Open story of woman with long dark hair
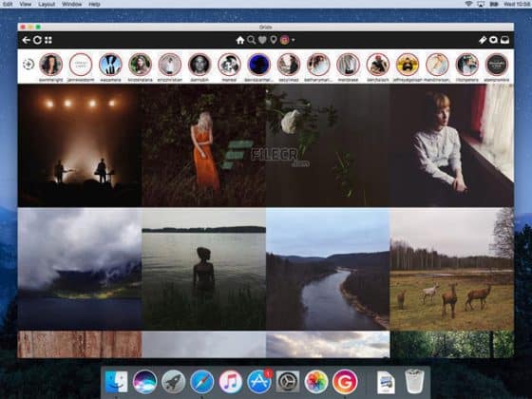 (x=51, y=65)
